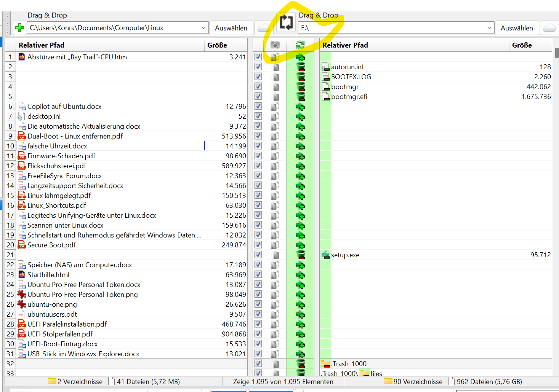Toggle the checkbox for Die automatische Aktualisierung.docx

click(258, 126)
